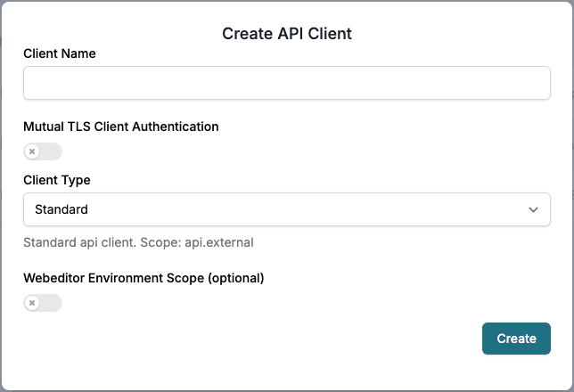The height and width of the screenshot is (392, 574).
Task: Click the 'Client Name' label
Action: coord(60,53)
